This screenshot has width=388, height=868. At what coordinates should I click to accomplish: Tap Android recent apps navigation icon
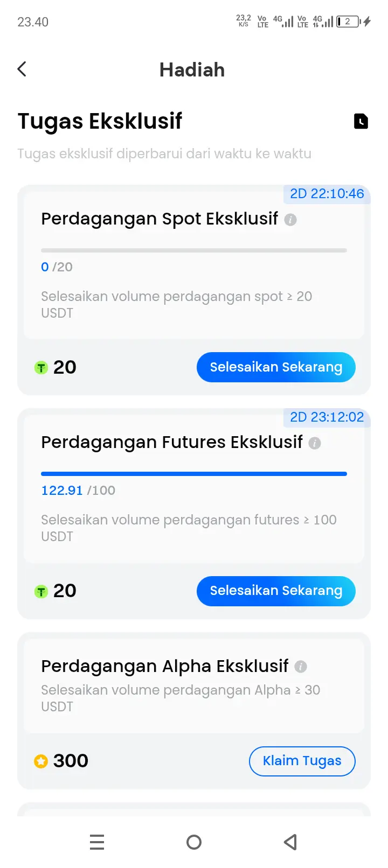point(97,842)
